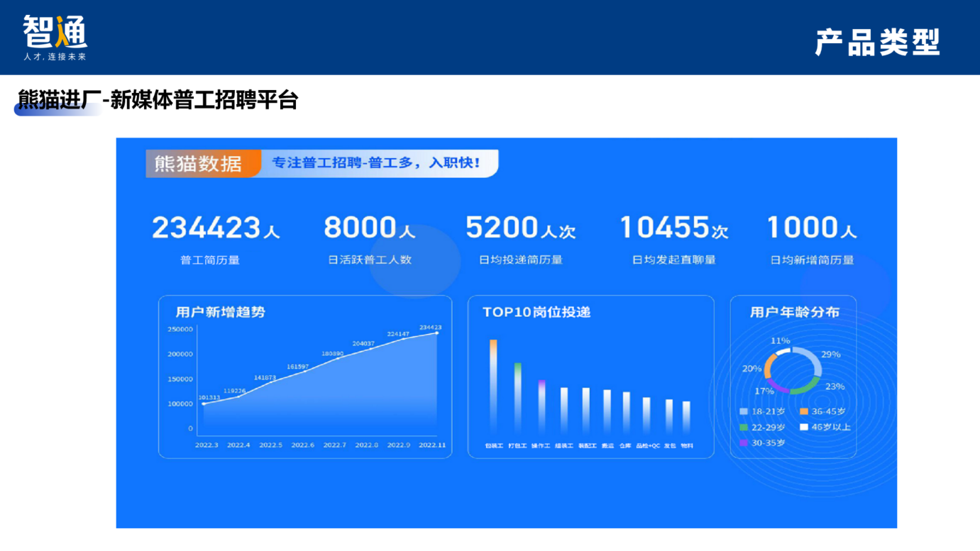
Task: Click the 2022.11 x-axis label
Action: [x=432, y=445]
